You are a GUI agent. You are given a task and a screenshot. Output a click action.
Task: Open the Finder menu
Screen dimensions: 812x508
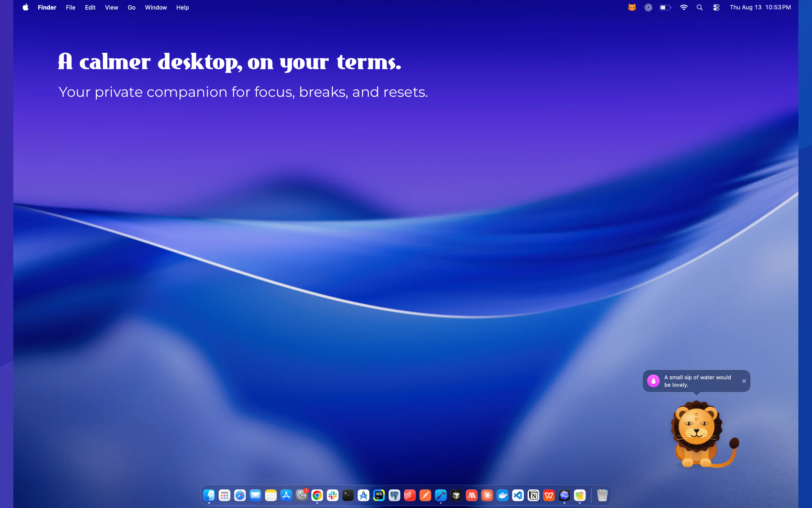[47, 7]
